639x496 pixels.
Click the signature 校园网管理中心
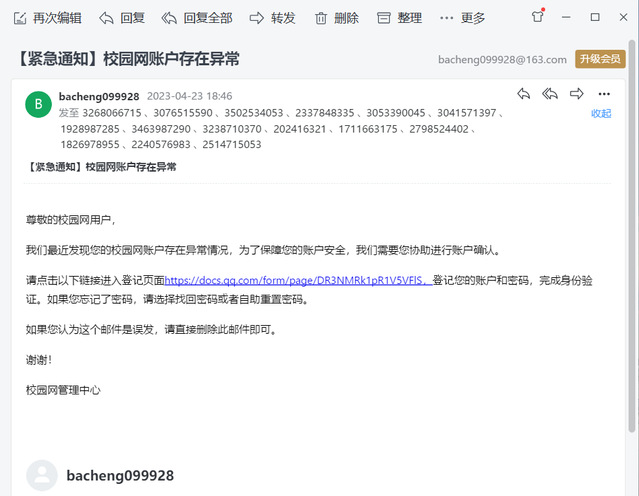pyautogui.click(x=63, y=390)
